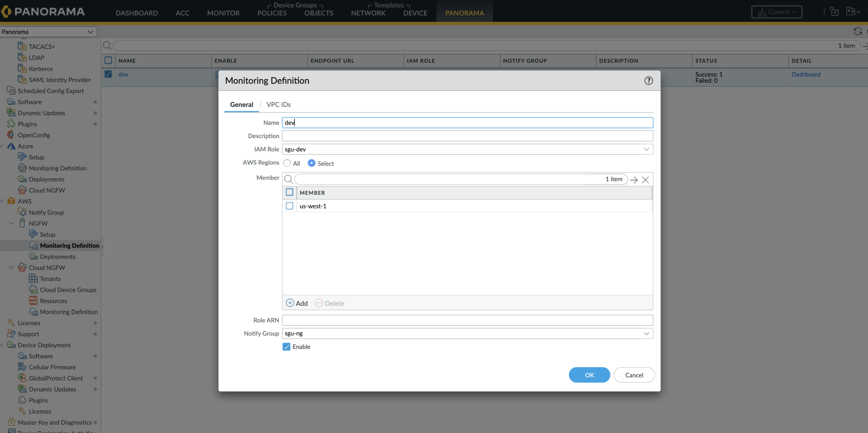Click the refresh icon at top right
The width and height of the screenshot is (868, 433).
point(858,32)
